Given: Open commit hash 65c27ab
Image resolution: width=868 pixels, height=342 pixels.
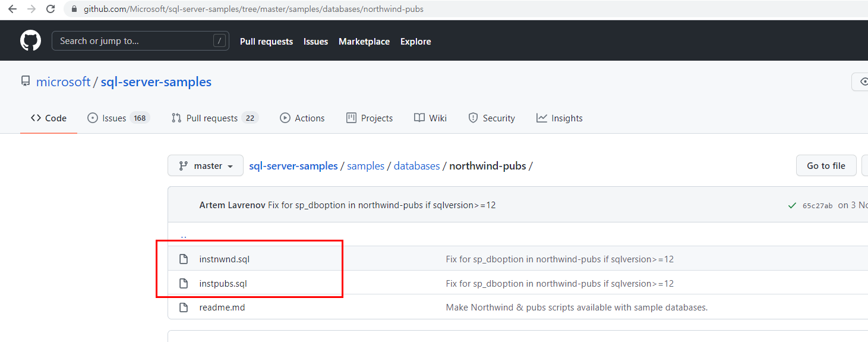Looking at the screenshot, I should pyautogui.click(x=818, y=206).
